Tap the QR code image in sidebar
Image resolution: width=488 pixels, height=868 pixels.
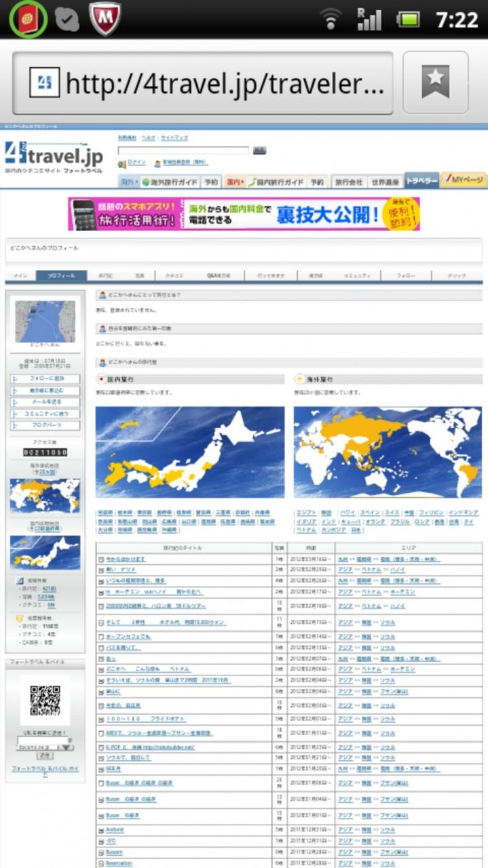[45, 701]
